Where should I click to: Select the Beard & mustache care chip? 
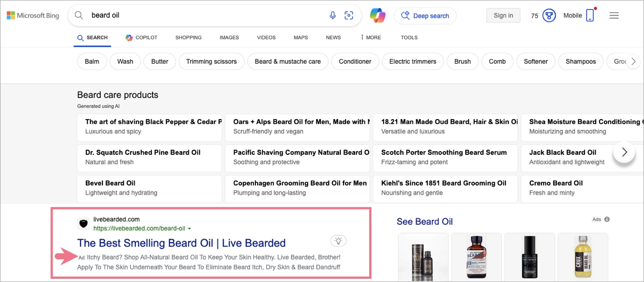coord(288,62)
